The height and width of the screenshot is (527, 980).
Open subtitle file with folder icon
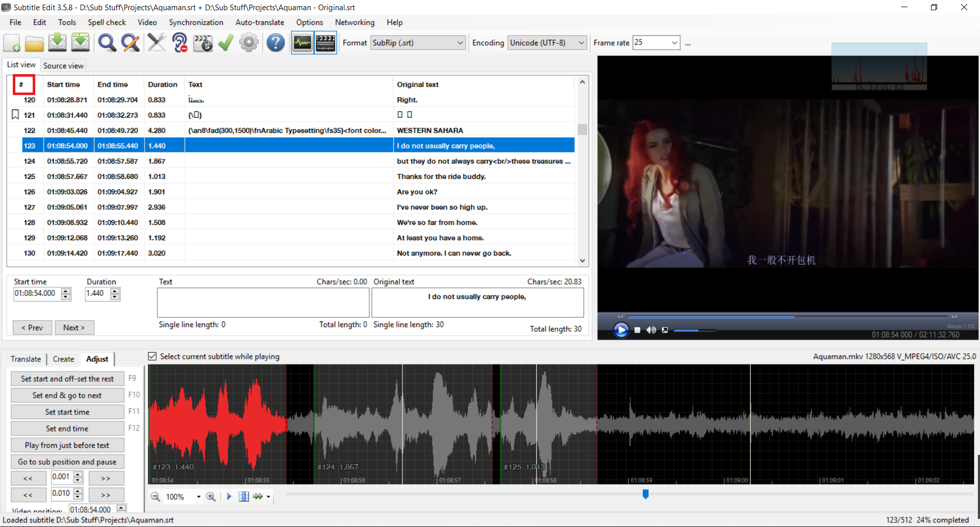tap(34, 43)
